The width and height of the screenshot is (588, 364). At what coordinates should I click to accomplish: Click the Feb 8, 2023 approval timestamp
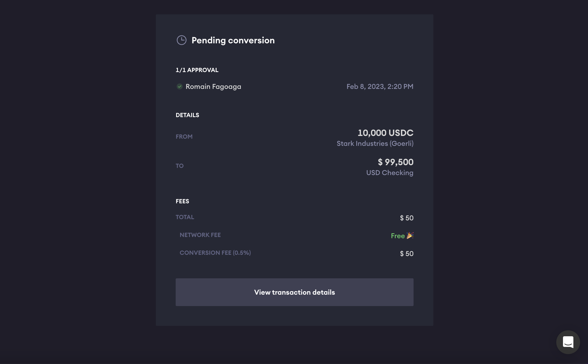380,87
